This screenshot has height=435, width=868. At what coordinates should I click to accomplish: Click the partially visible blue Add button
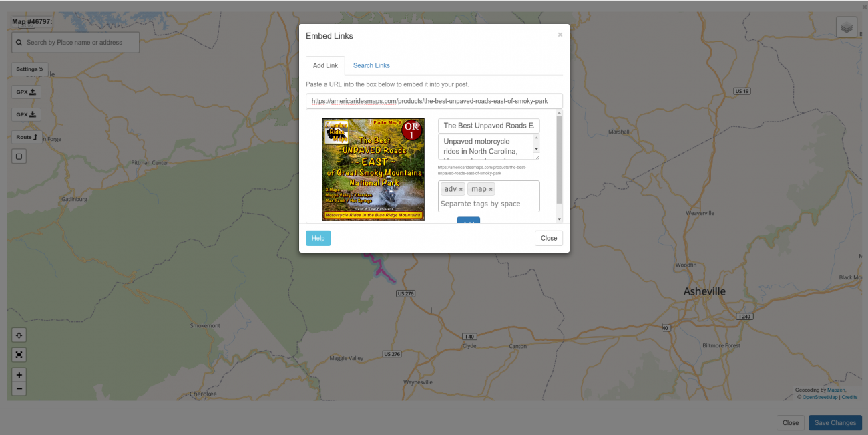pos(468,220)
